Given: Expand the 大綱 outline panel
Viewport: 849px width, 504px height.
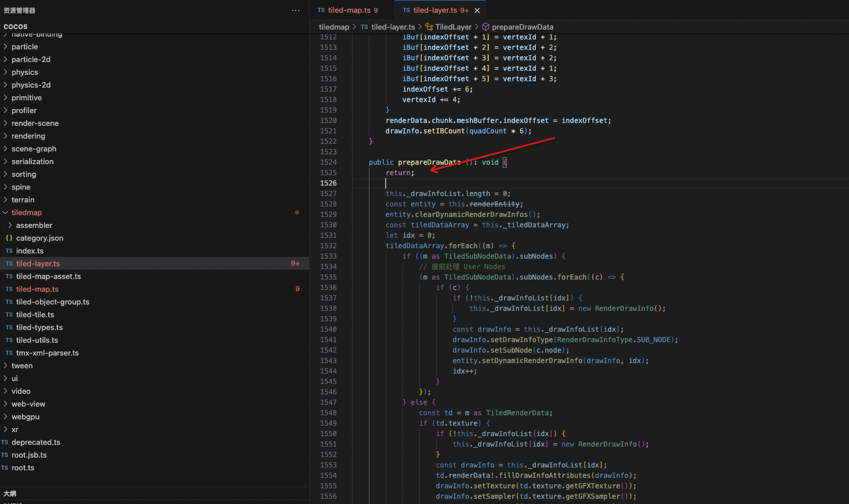Looking at the screenshot, I should (x=154, y=494).
